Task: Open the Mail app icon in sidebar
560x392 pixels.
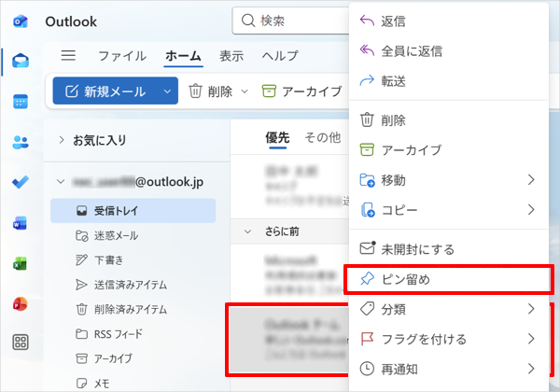Action: (x=21, y=61)
